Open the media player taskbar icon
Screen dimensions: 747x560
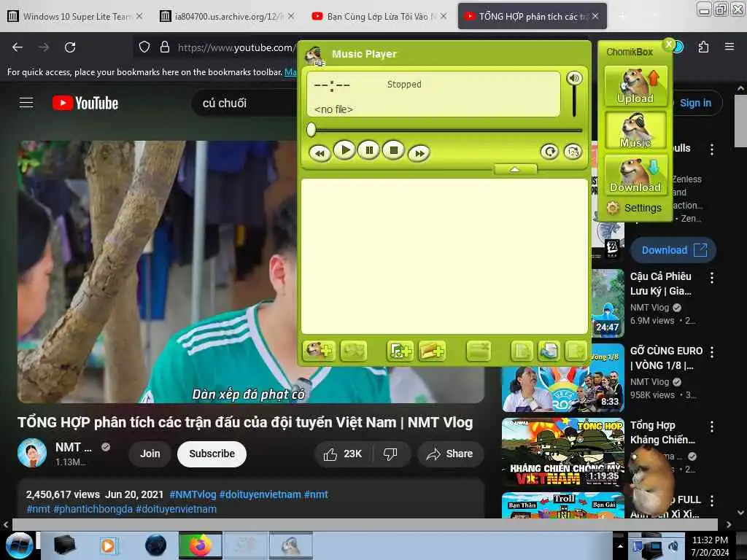click(108, 545)
